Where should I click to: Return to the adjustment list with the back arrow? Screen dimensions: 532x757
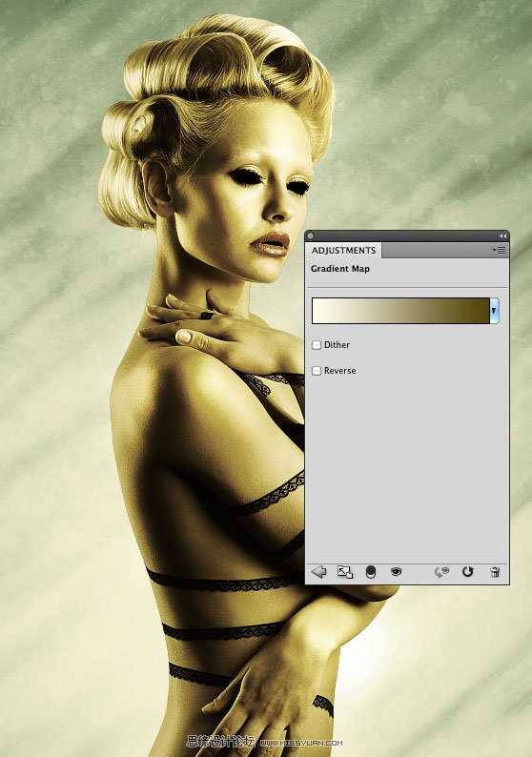(318, 572)
